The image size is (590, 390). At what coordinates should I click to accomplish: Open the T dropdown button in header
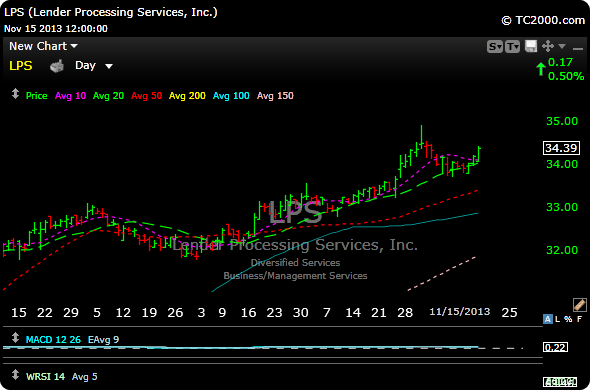pyautogui.click(x=512, y=47)
